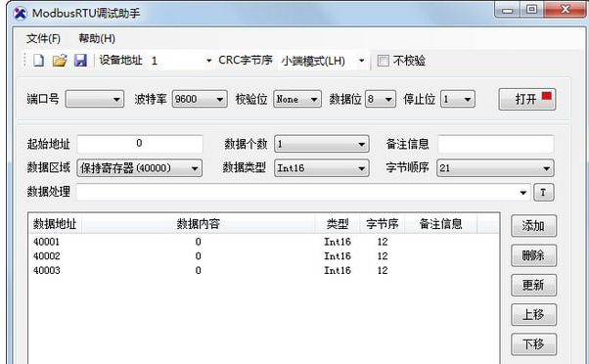Click the 起始地址 input field

140,144
